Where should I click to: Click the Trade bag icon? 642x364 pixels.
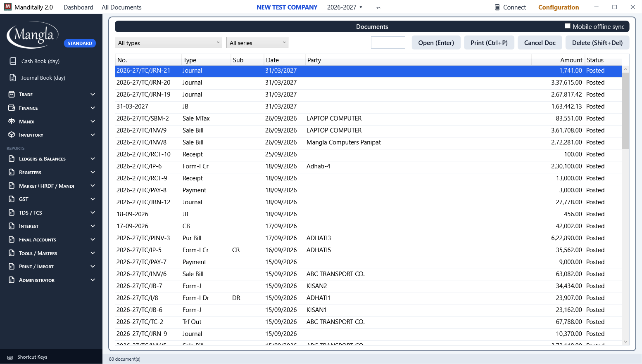(12, 95)
